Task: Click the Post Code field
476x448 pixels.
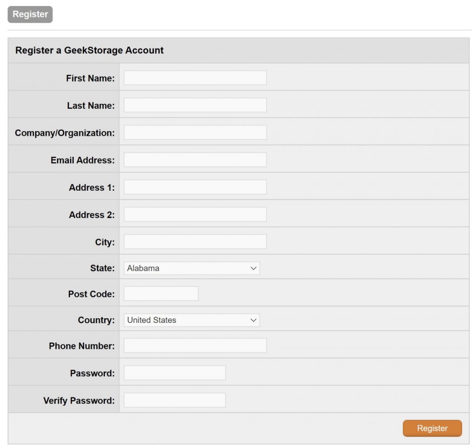Action: click(x=161, y=294)
